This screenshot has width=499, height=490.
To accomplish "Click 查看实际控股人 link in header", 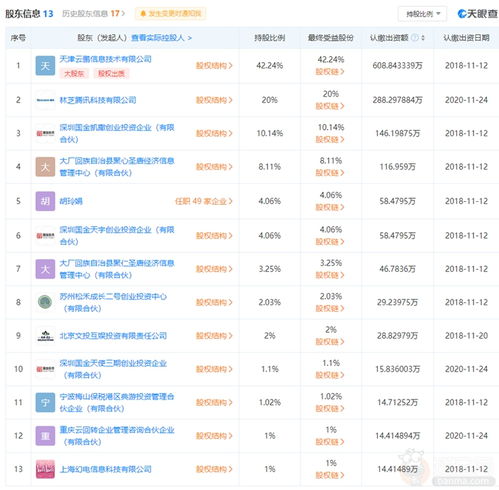I will (x=161, y=38).
